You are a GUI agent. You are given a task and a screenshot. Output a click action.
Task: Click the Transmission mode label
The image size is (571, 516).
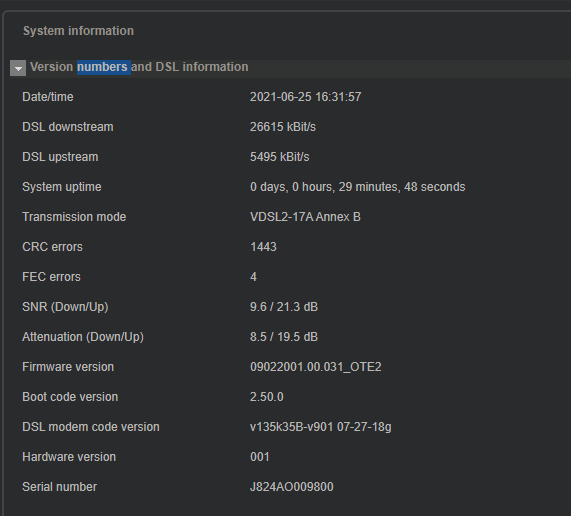click(74, 217)
